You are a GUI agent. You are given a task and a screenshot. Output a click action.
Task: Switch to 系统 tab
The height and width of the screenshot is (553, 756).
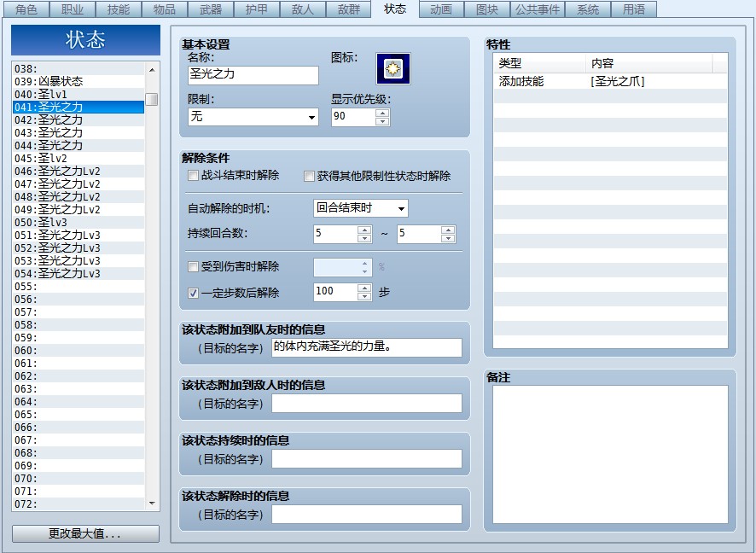(588, 9)
